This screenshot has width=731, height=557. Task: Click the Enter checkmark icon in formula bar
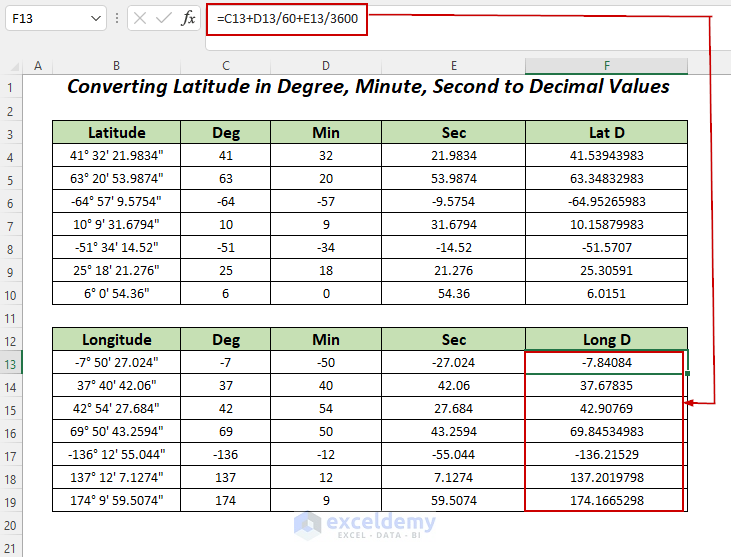pyautogui.click(x=163, y=19)
